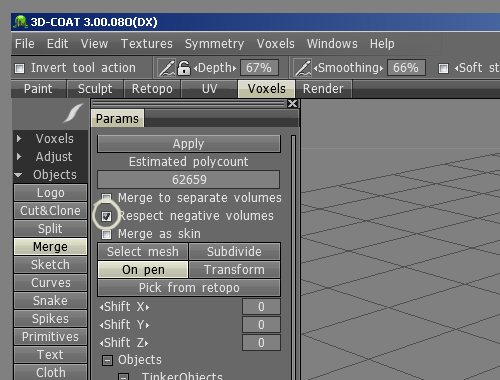This screenshot has height=380, width=500.
Task: Click the Shift X slider label
Action: click(x=124, y=307)
